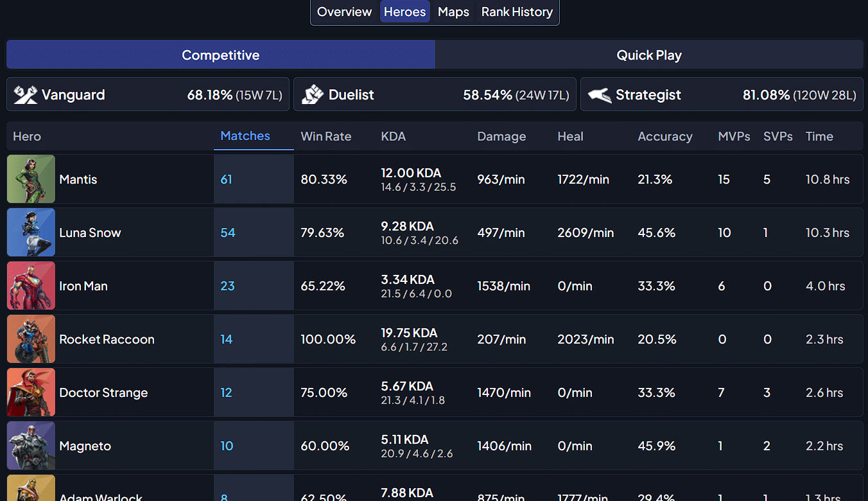Open Luna Snow hero portrait
Screen dimensions: 868x501
click(x=31, y=233)
